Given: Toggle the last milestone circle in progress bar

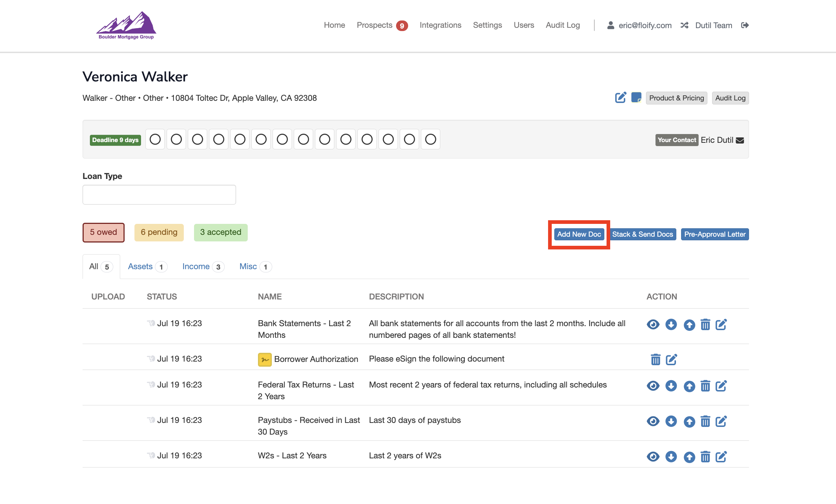Looking at the screenshot, I should (430, 139).
